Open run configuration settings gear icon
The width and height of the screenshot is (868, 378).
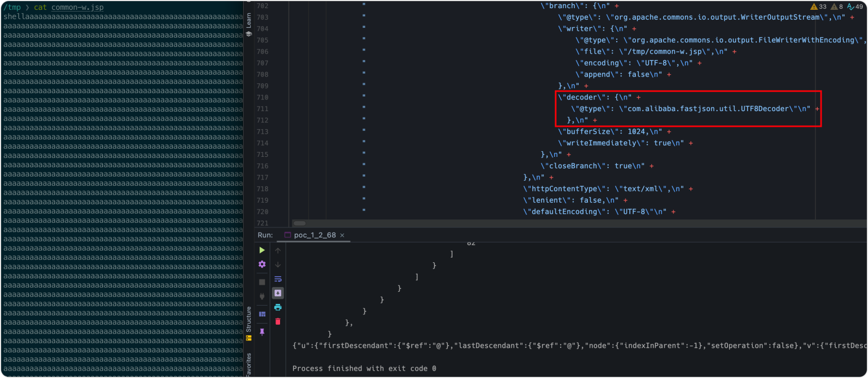(x=262, y=265)
